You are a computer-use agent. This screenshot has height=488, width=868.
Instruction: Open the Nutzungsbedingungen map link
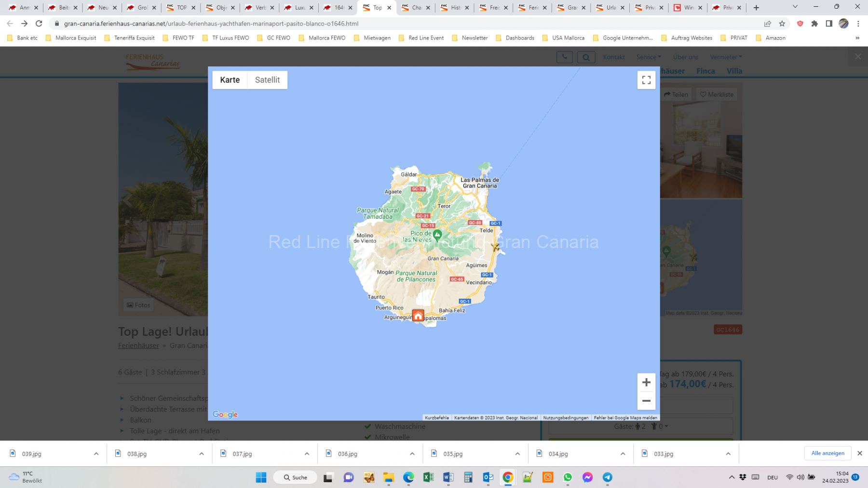(x=566, y=418)
